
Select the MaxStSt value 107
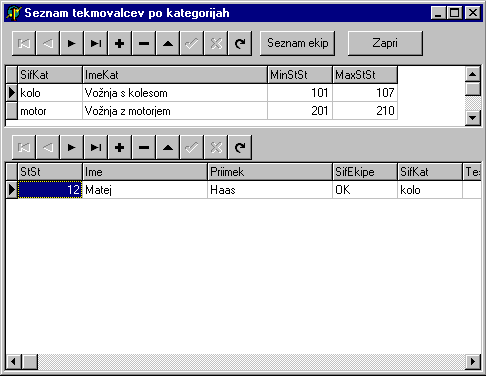(365, 93)
